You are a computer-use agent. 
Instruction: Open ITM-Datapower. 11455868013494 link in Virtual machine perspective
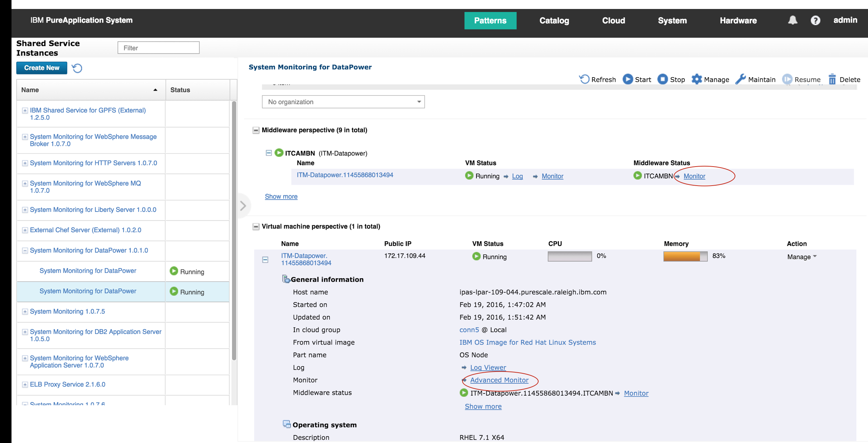(306, 259)
